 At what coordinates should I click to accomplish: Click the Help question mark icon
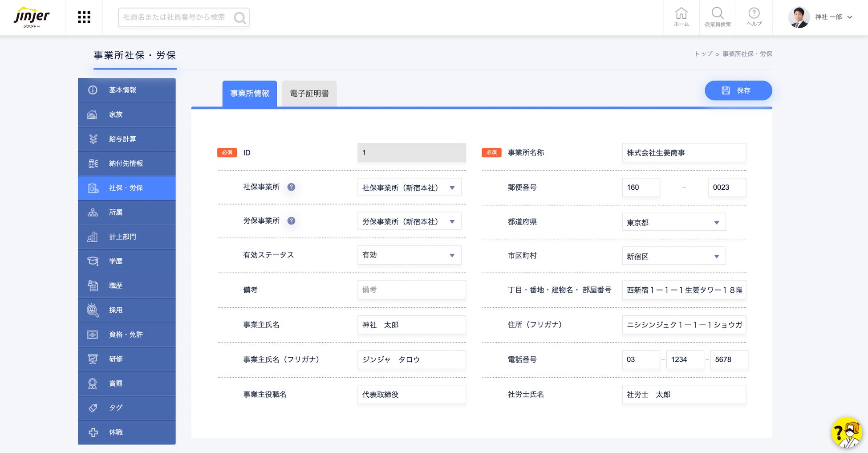coord(754,17)
